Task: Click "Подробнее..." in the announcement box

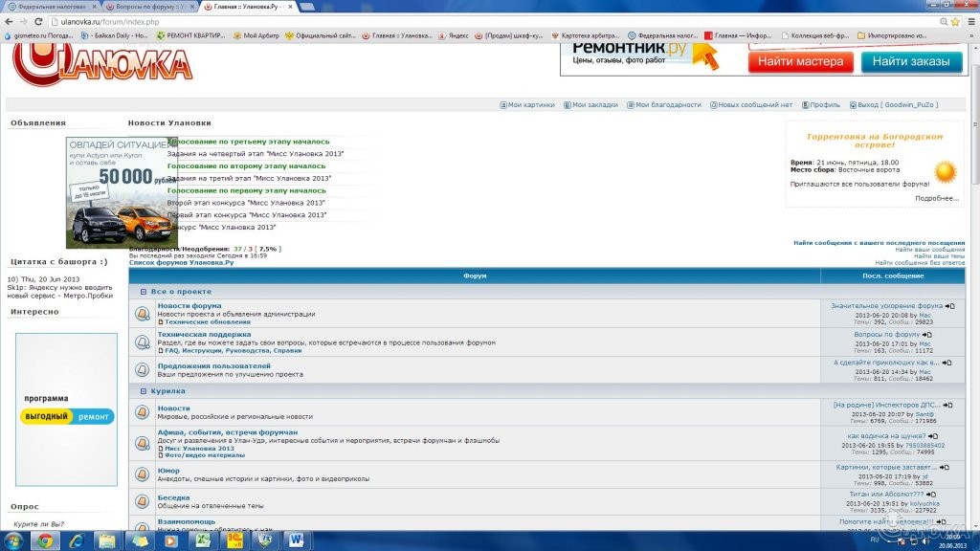Action: 936,198
